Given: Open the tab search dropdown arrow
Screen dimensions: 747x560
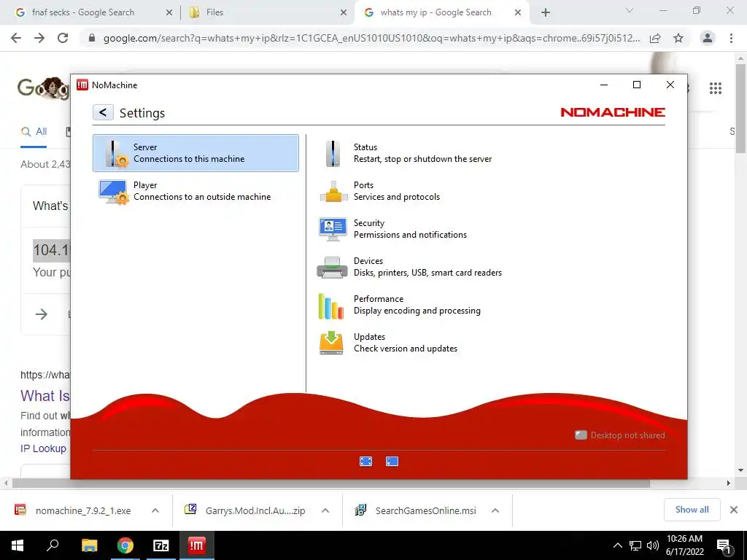Looking at the screenshot, I should [x=630, y=10].
